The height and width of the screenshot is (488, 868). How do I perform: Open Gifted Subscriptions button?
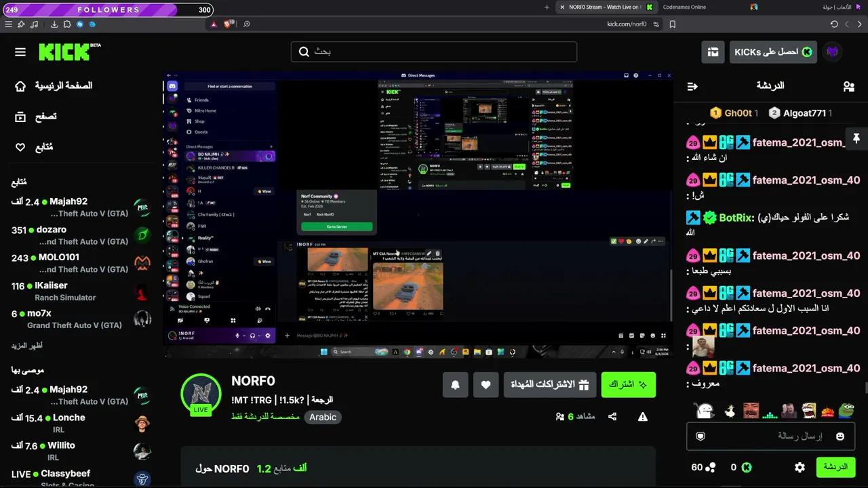point(550,385)
